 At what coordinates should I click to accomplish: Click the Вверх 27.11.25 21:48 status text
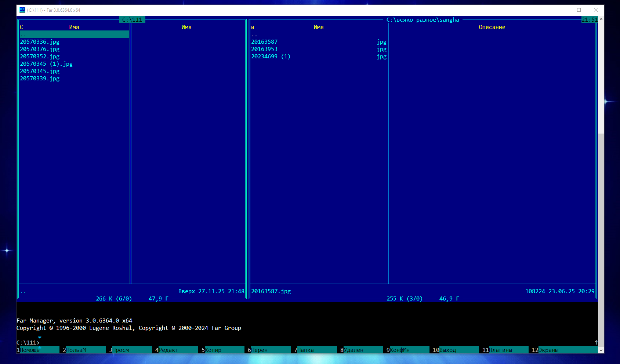[211, 291]
